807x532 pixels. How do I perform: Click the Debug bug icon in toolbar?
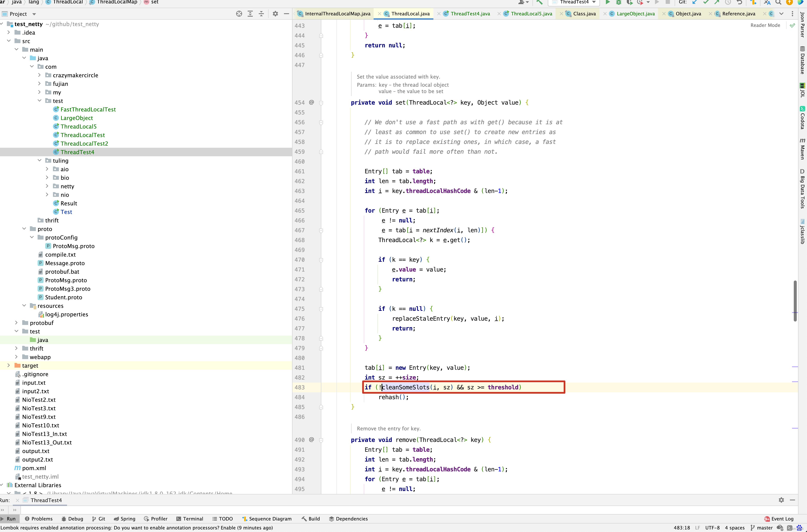[618, 2]
